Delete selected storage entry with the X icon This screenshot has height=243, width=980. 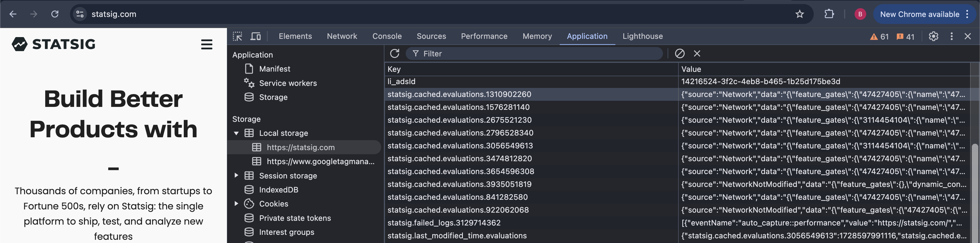pos(696,53)
